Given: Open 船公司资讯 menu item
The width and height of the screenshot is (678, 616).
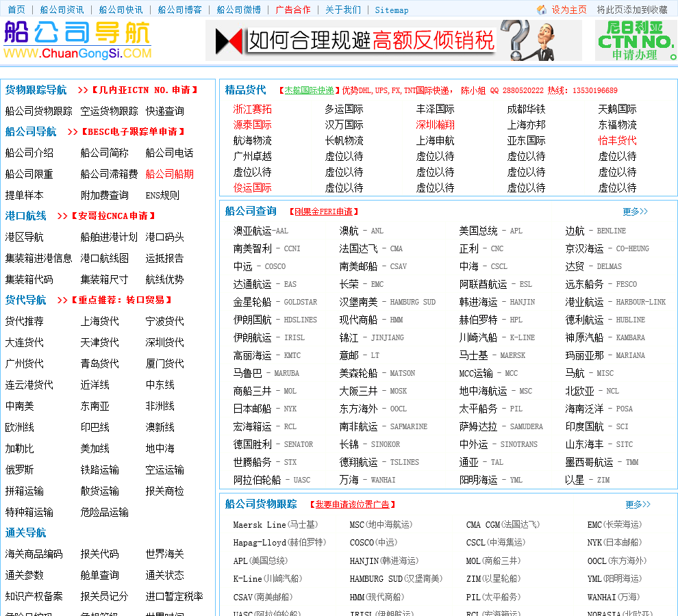Looking at the screenshot, I should coord(62,10).
